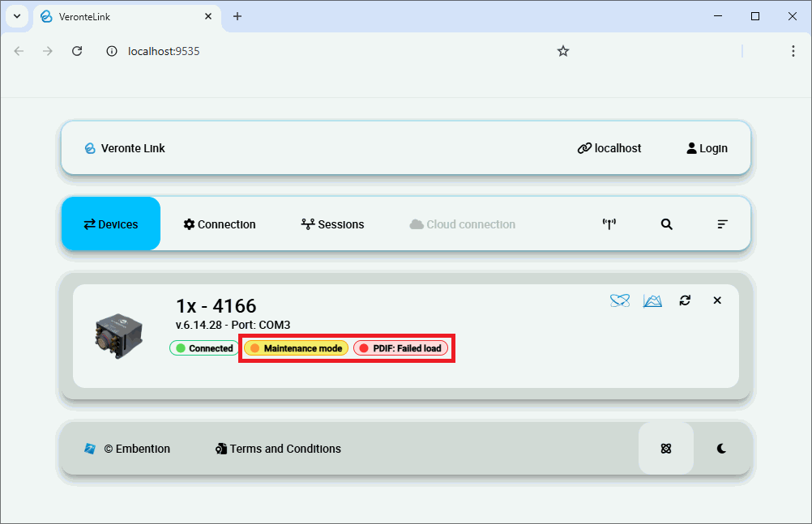Open the Terms and Conditions link
The image size is (812, 524).
coord(278,449)
